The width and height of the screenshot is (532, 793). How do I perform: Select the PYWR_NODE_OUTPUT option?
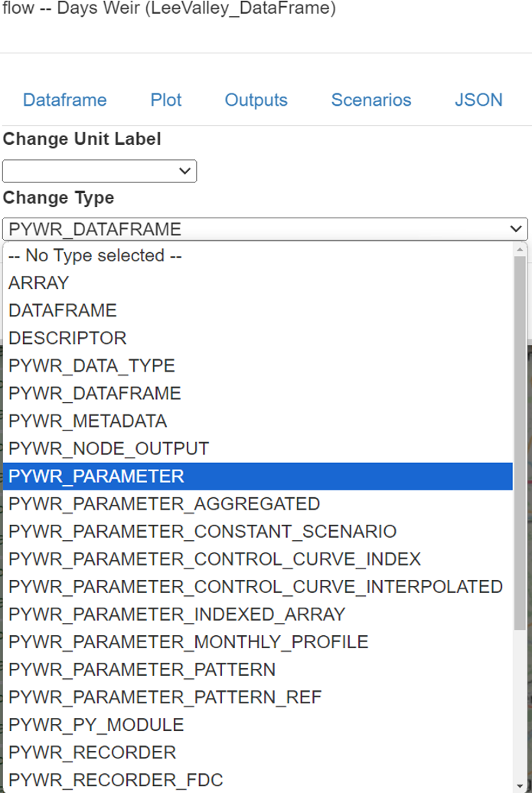pyautogui.click(x=109, y=449)
